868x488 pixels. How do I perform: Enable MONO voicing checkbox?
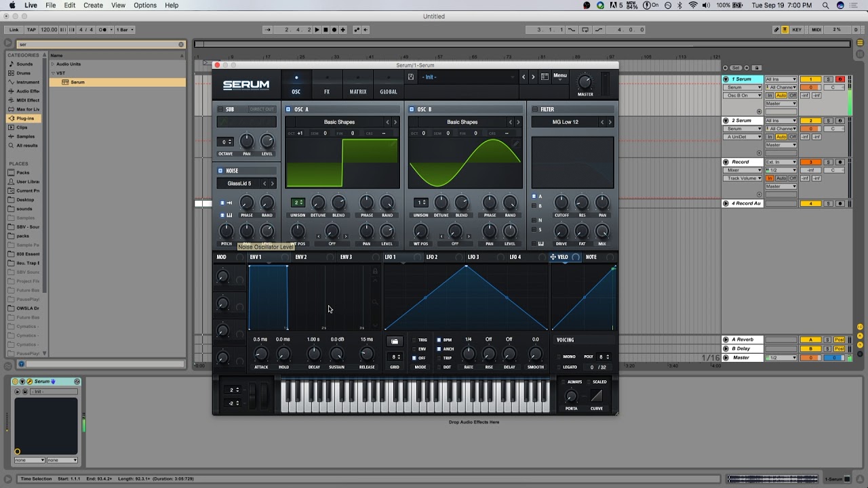559,357
